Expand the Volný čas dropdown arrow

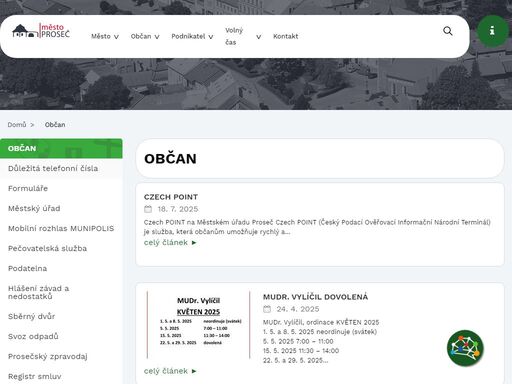click(258, 37)
